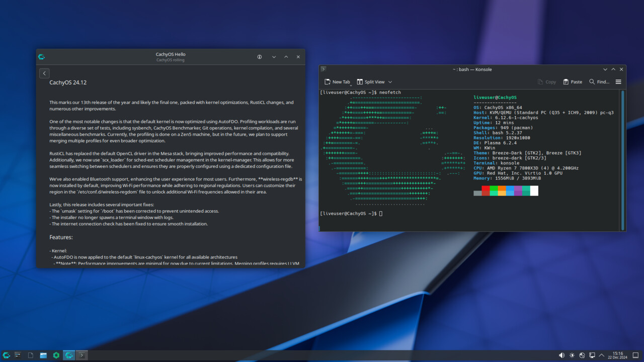The width and height of the screenshot is (644, 362).
Task: Click 'The installer no longer spawns' fix line
Action: click(111, 218)
